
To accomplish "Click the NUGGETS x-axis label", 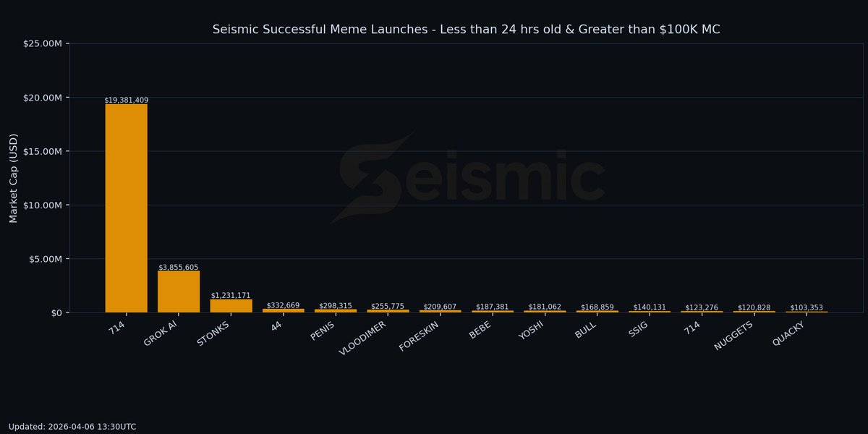I will coord(733,336).
